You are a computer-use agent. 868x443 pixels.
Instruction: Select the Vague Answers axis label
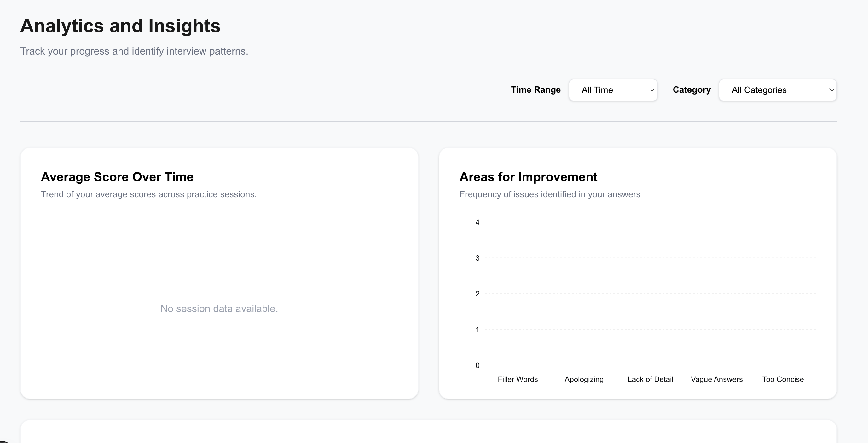point(716,379)
